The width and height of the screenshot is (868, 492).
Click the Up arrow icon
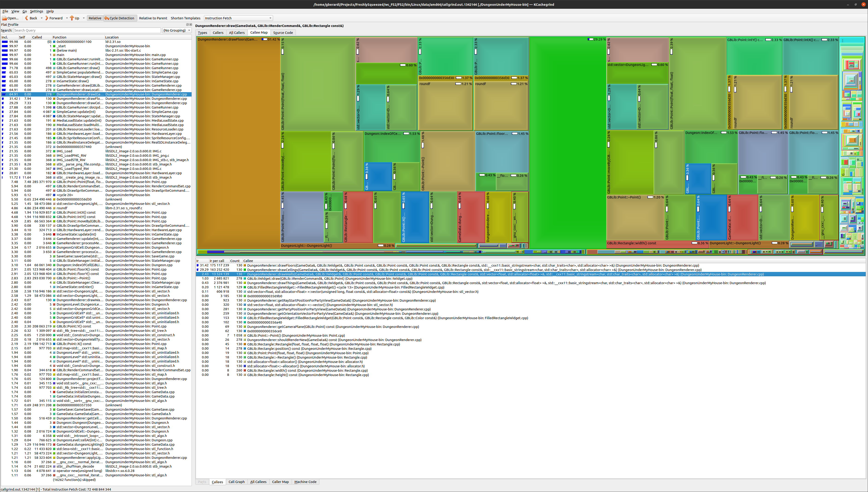point(72,18)
